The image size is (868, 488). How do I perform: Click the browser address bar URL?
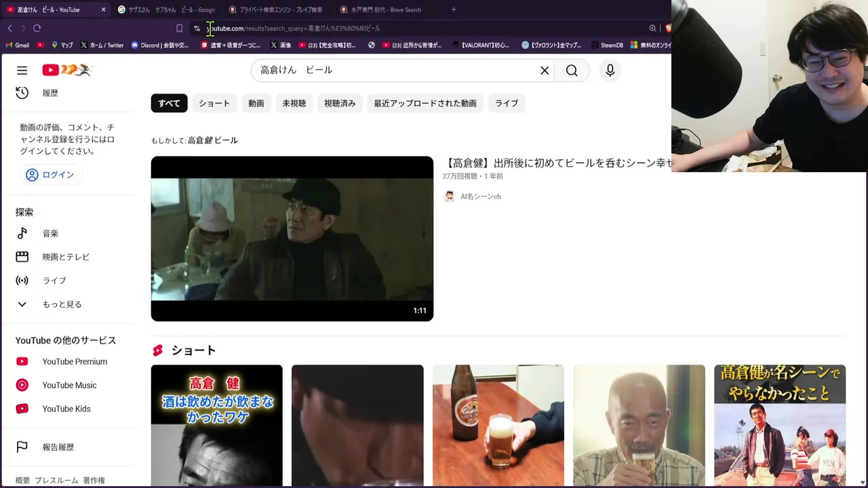(294, 28)
